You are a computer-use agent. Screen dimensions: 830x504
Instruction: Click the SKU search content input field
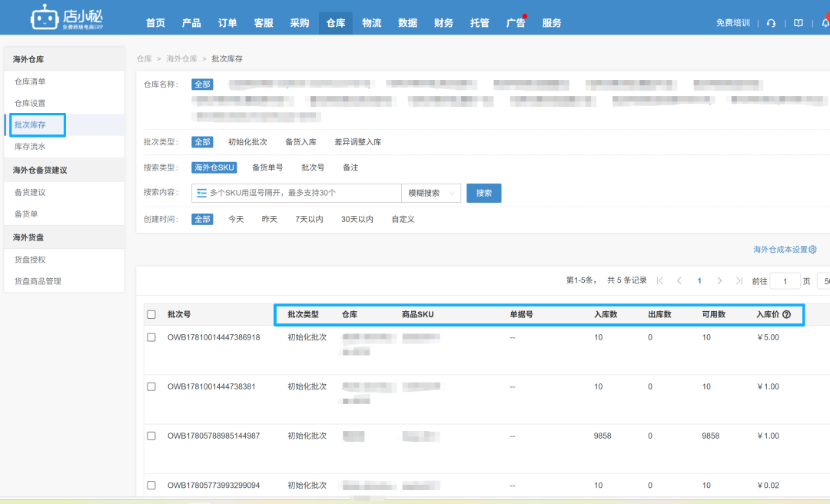[297, 194]
